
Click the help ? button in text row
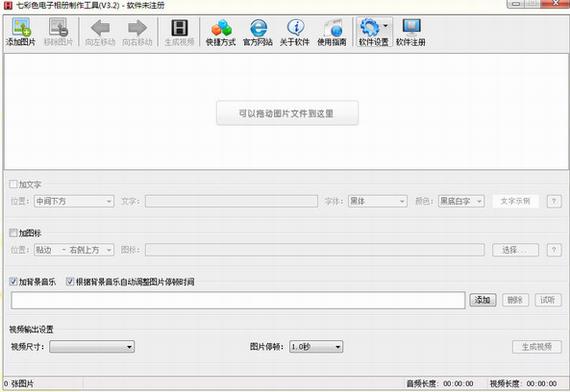554,201
